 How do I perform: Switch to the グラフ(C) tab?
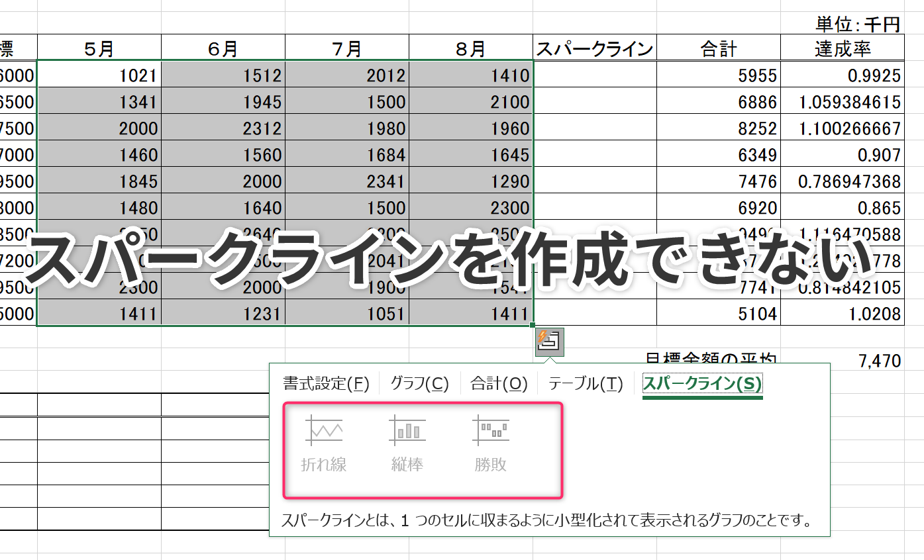pos(419,383)
